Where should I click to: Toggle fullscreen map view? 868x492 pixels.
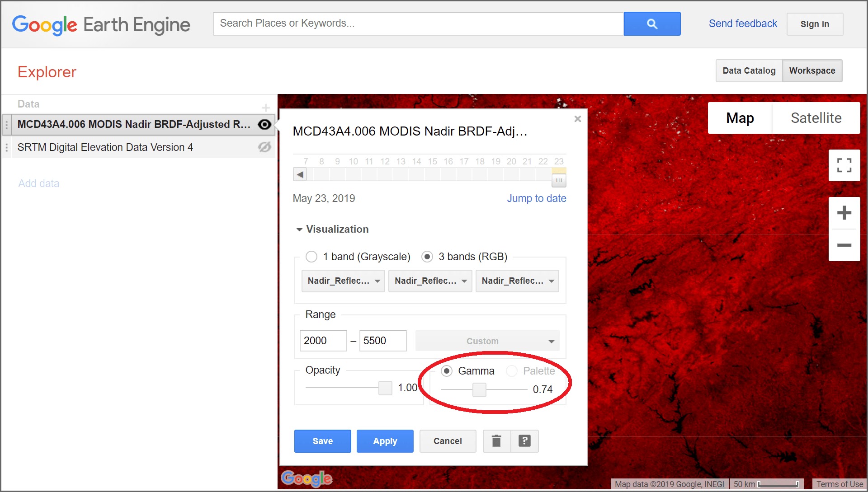(844, 165)
